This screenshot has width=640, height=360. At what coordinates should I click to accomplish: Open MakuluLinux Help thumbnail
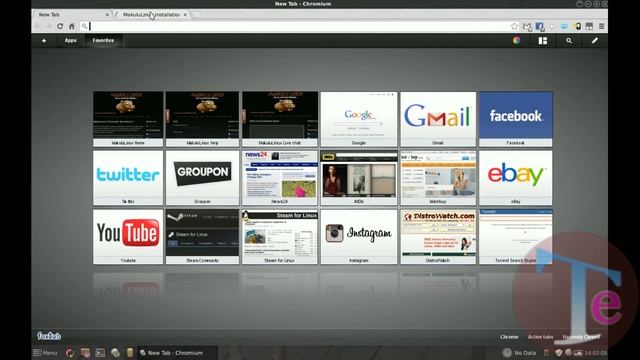click(x=202, y=119)
